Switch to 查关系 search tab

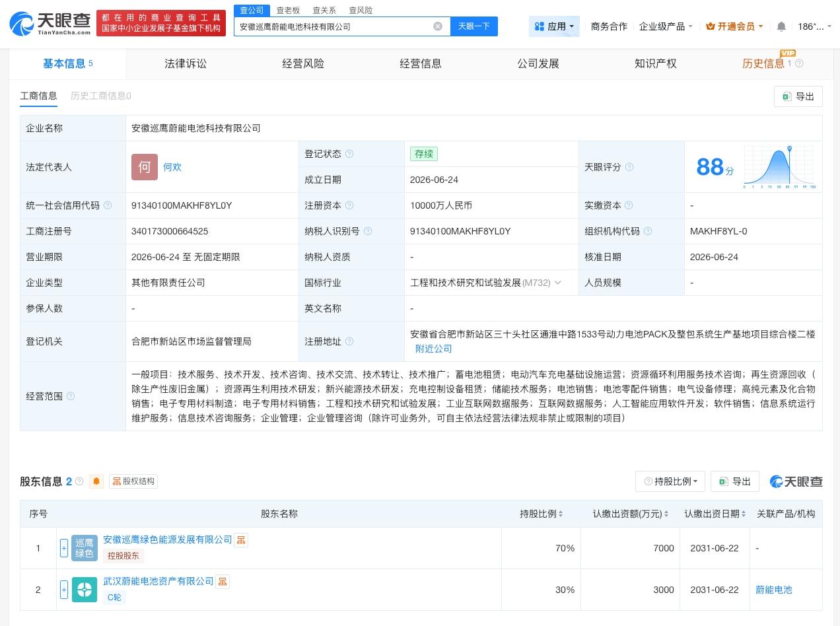[324, 10]
